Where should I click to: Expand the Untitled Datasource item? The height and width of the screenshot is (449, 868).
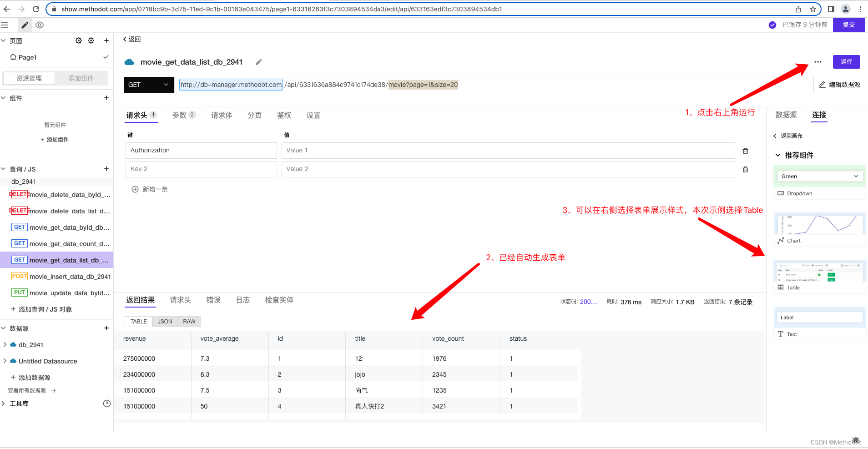[5, 361]
